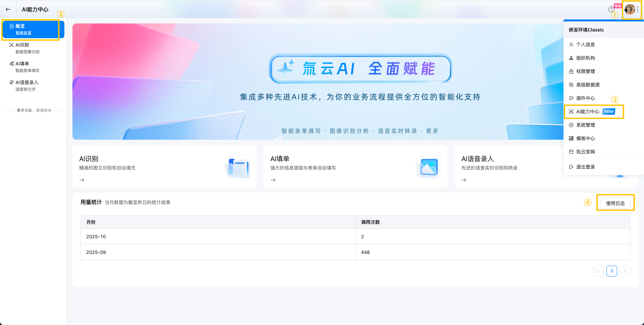Go to next page in pagination

(x=625, y=271)
